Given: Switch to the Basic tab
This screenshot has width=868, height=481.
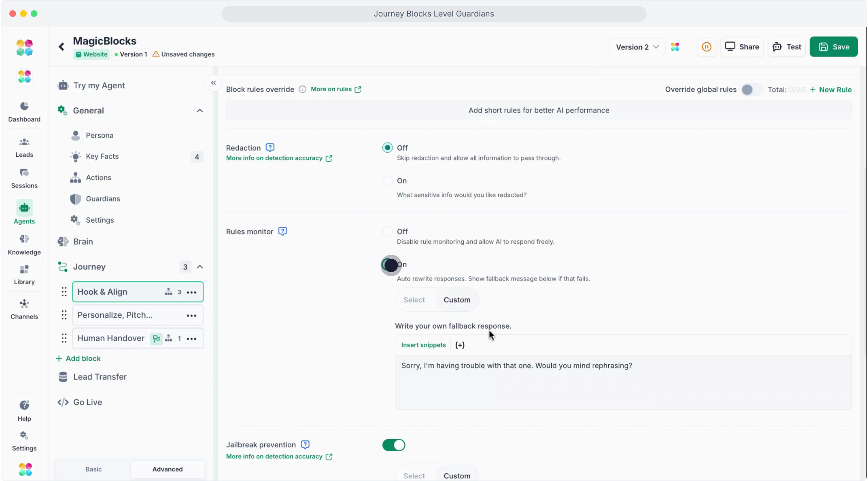Looking at the screenshot, I should click(x=94, y=469).
